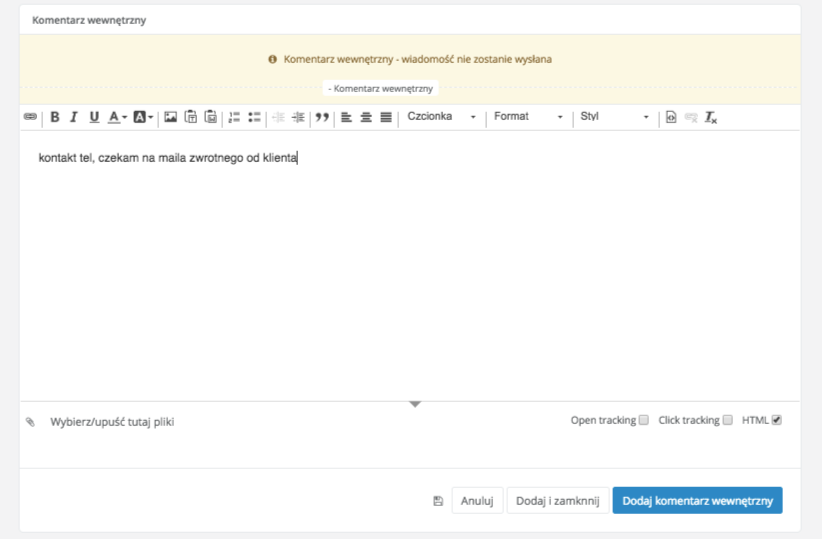
Task: Click Dodaj i zamknij button
Action: [x=557, y=501]
